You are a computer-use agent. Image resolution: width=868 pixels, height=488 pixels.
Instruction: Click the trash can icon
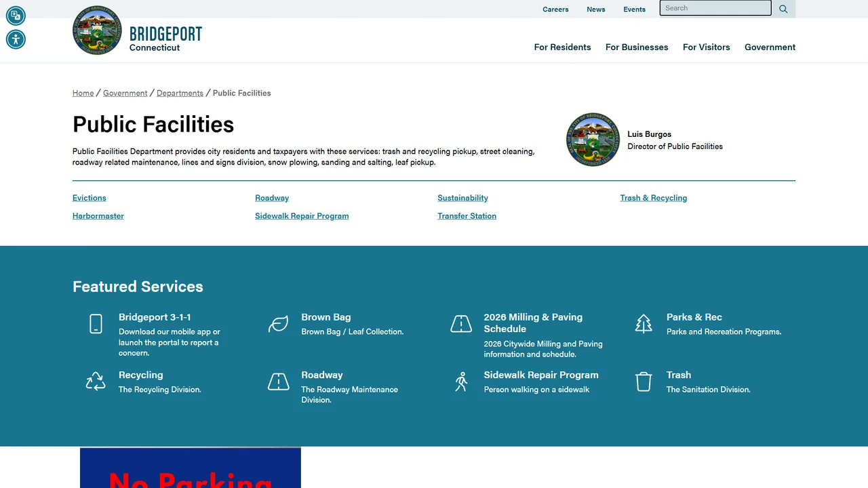[644, 382]
